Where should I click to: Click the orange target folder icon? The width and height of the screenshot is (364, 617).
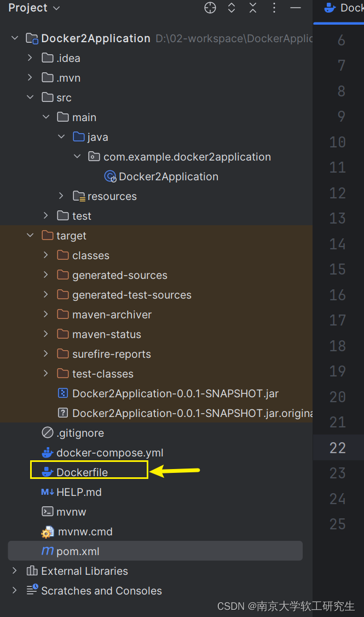pos(48,235)
